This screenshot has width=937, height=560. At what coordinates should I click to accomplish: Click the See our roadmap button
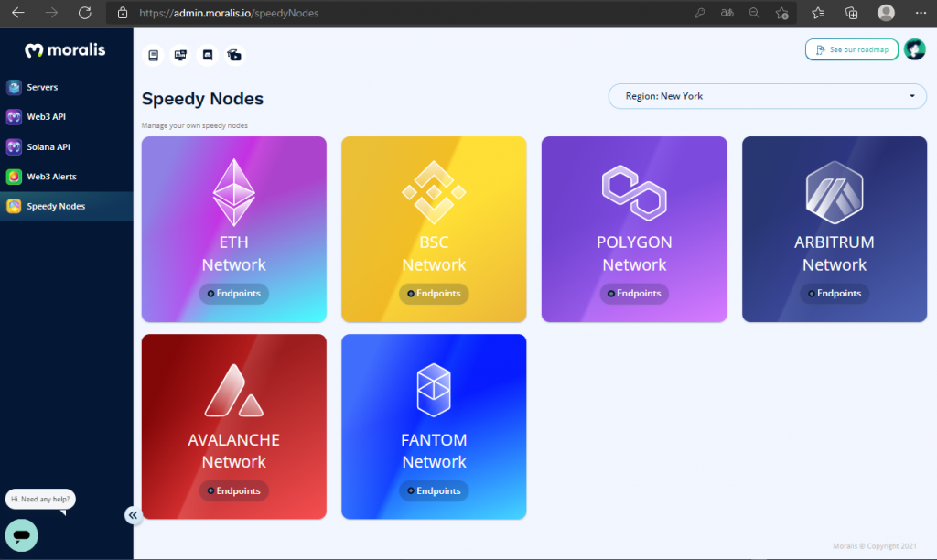851,49
